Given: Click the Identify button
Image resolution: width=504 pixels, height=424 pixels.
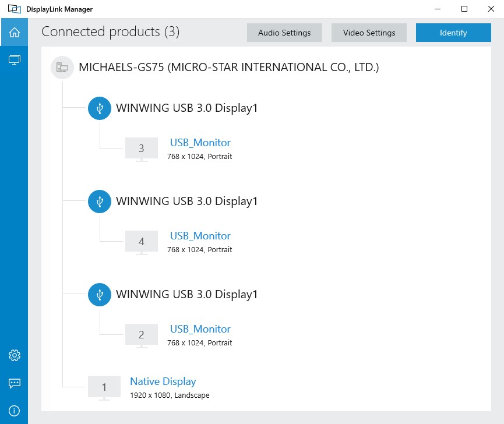Looking at the screenshot, I should 453,33.
